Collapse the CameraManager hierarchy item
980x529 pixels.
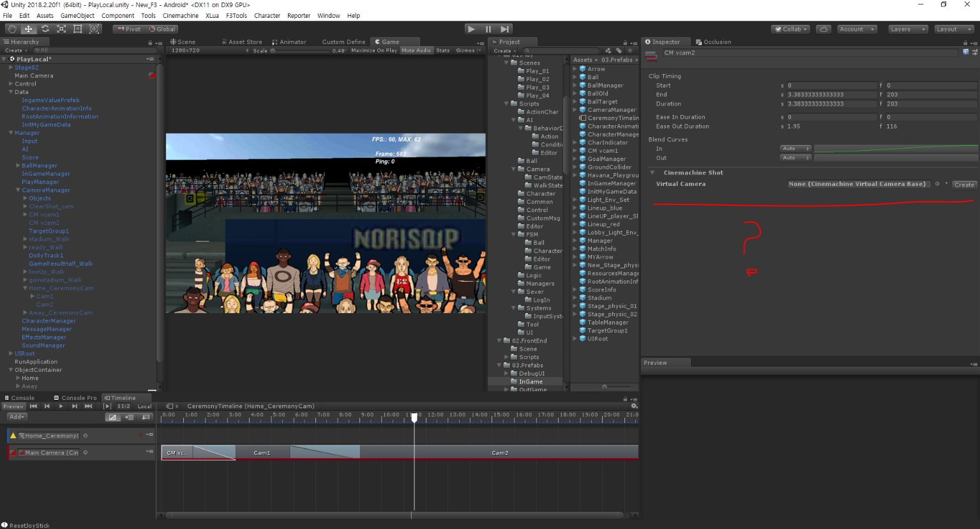click(x=18, y=190)
